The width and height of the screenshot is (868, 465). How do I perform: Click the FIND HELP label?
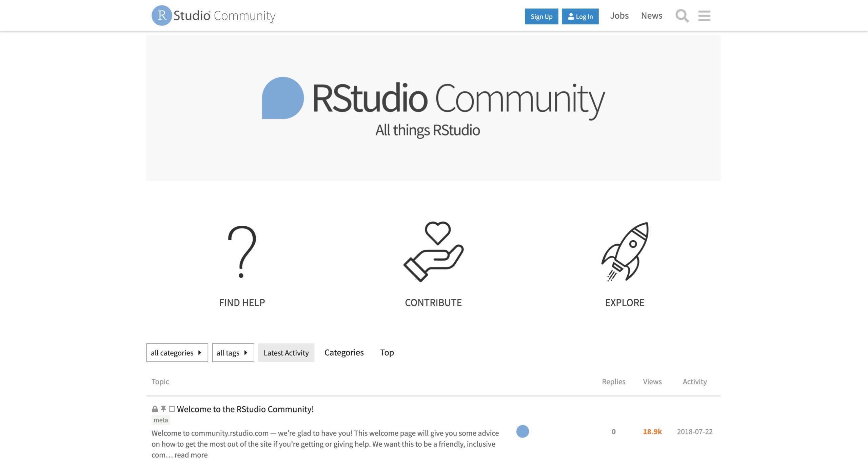[x=242, y=302]
